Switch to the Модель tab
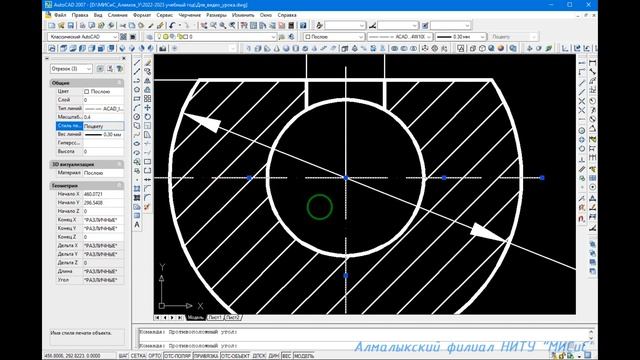The width and height of the screenshot is (640, 360). point(196,317)
